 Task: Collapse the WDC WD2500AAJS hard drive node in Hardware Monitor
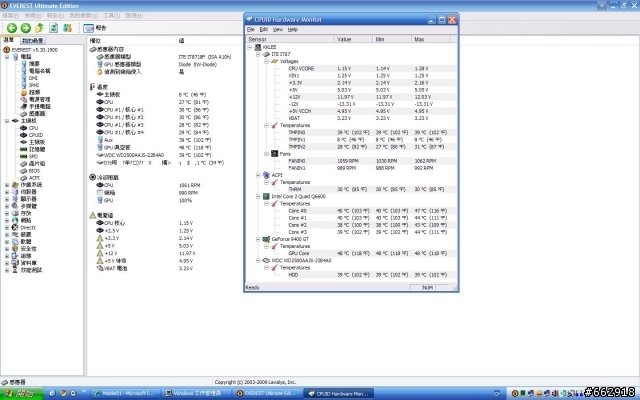coord(258,260)
